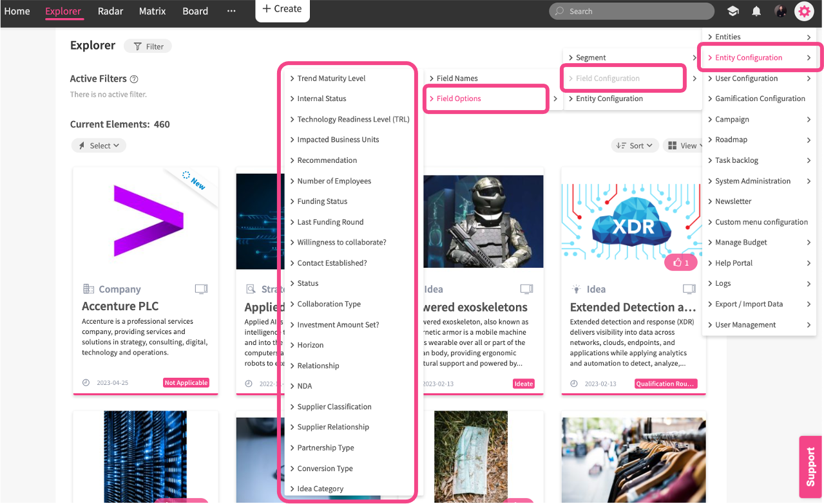Open the three-dots more navigation menu
Screen dimensions: 824x504
pos(231,11)
